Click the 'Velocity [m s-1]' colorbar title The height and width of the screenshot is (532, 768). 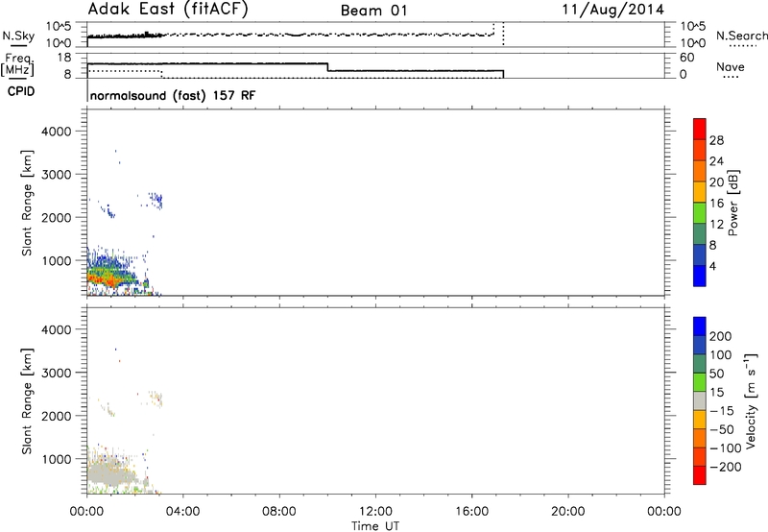point(751,400)
